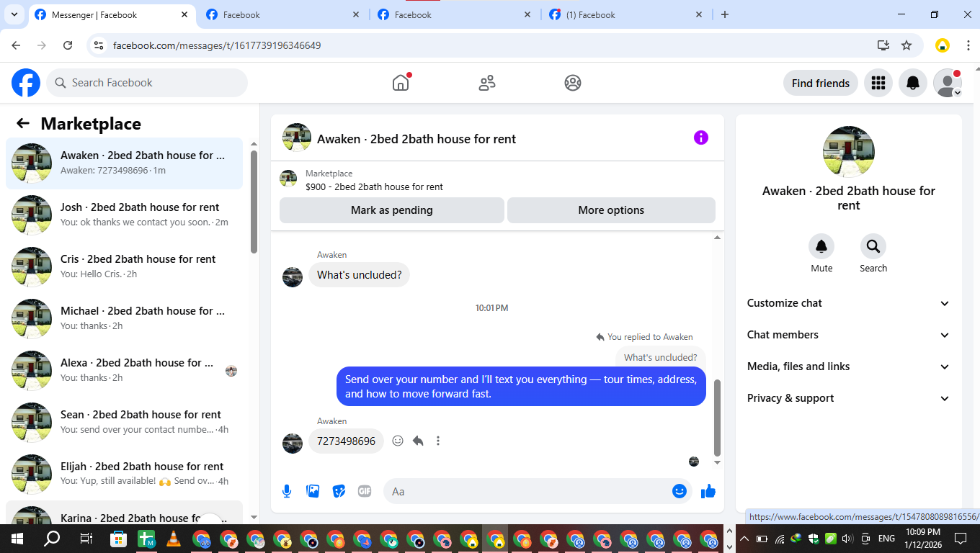Open the Friends icon in top navigation
The image size is (980, 553).
487,83
